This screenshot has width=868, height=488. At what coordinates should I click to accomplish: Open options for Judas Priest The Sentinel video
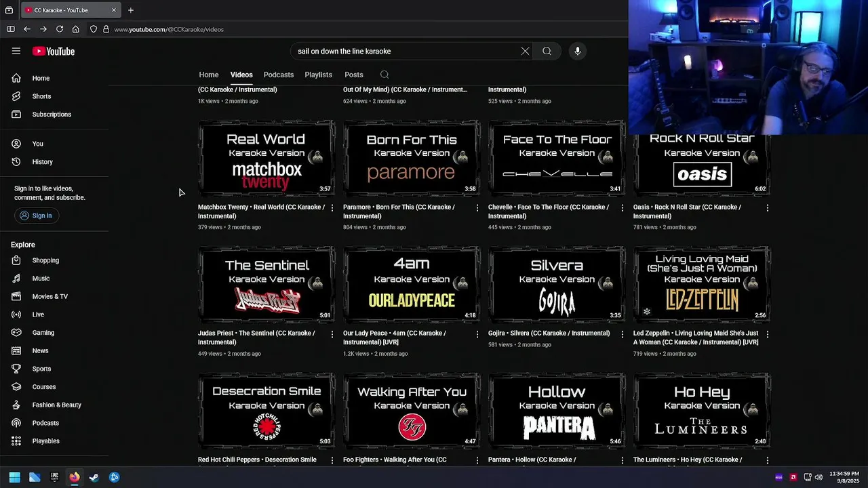332,334
